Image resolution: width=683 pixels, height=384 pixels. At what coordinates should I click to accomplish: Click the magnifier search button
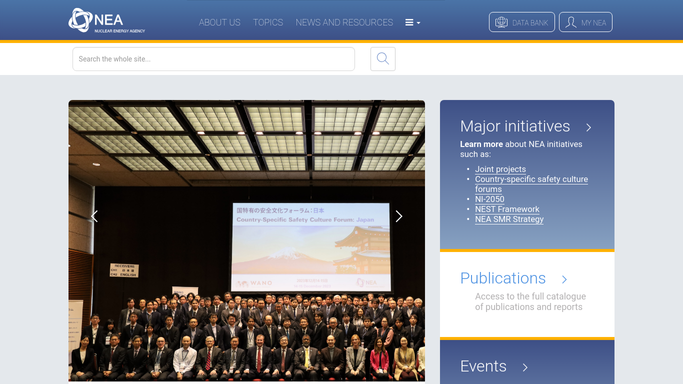coord(382,59)
